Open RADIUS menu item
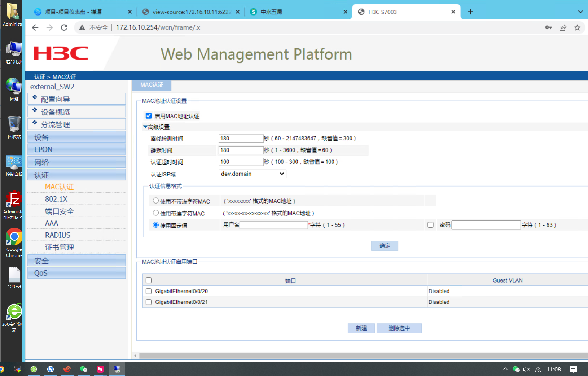The width and height of the screenshot is (588, 376). pyautogui.click(x=58, y=235)
